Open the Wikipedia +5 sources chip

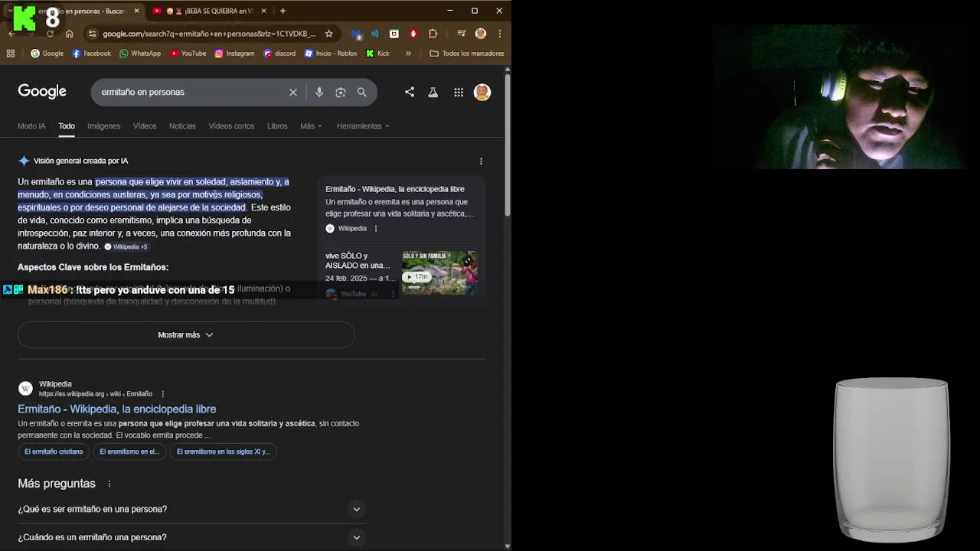coord(126,246)
